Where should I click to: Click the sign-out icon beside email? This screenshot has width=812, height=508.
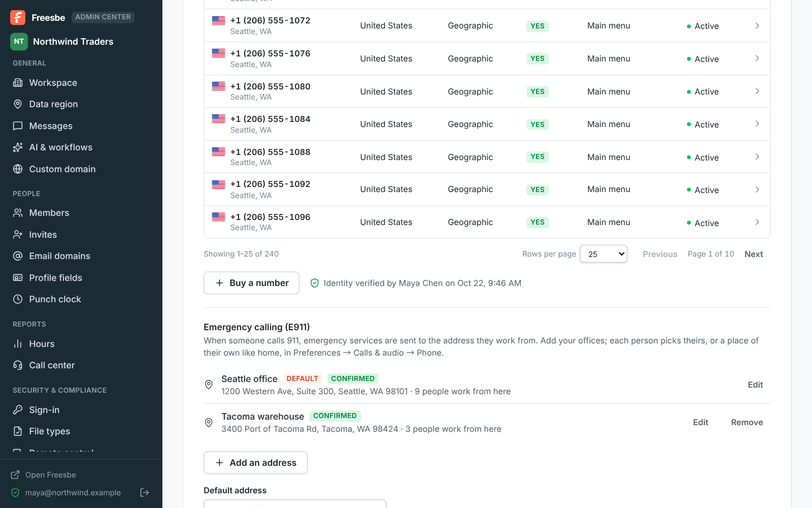(x=145, y=492)
